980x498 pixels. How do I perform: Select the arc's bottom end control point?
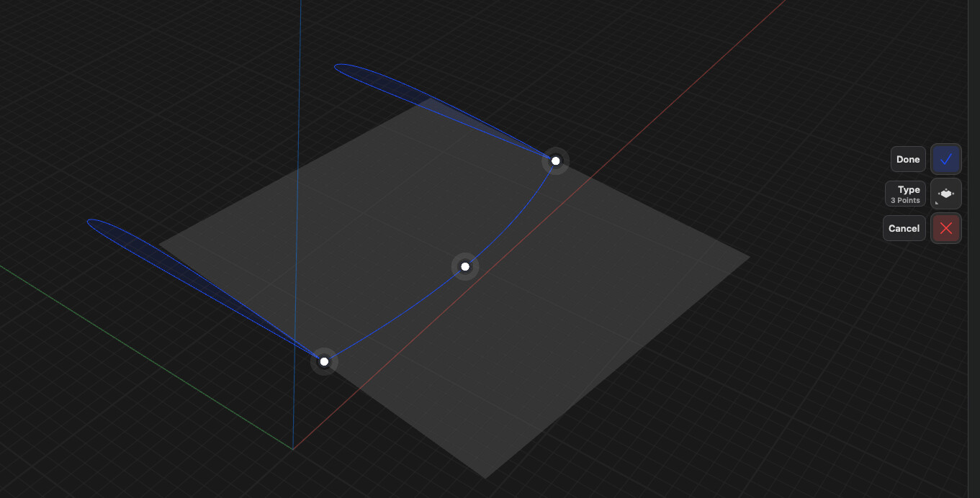(x=324, y=361)
